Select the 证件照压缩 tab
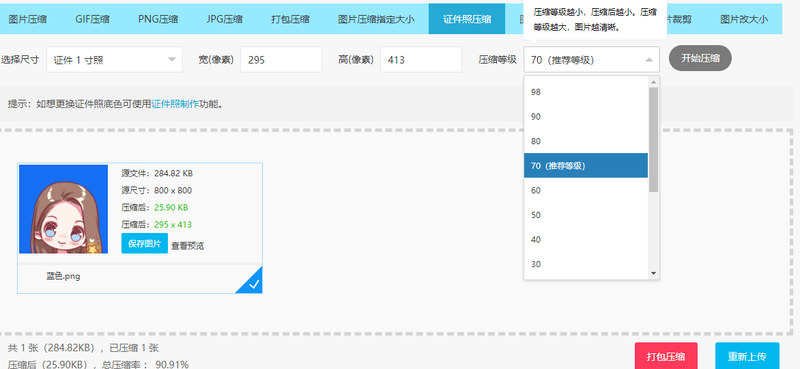Screen dimensions: 800x369 point(467,19)
